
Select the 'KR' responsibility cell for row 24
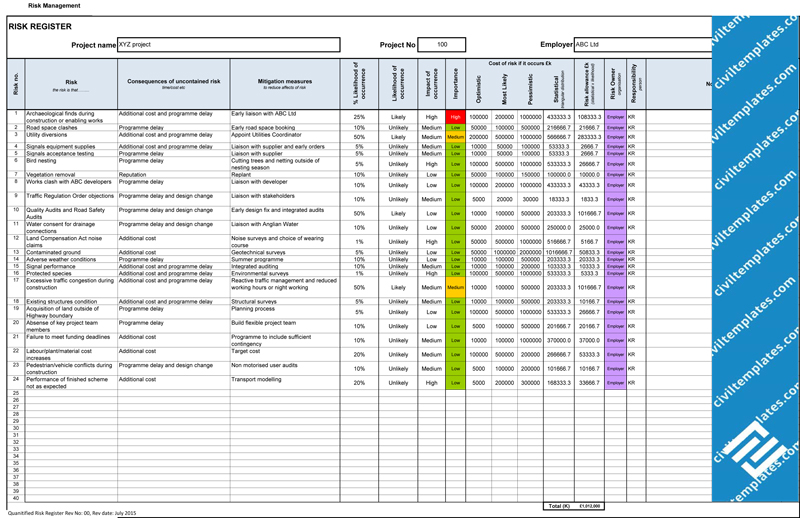tap(636, 382)
